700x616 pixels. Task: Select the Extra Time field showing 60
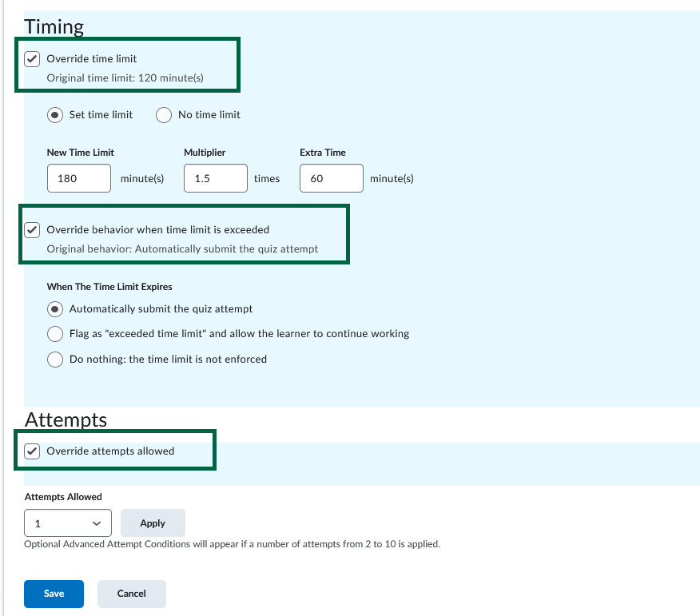pyautogui.click(x=331, y=177)
